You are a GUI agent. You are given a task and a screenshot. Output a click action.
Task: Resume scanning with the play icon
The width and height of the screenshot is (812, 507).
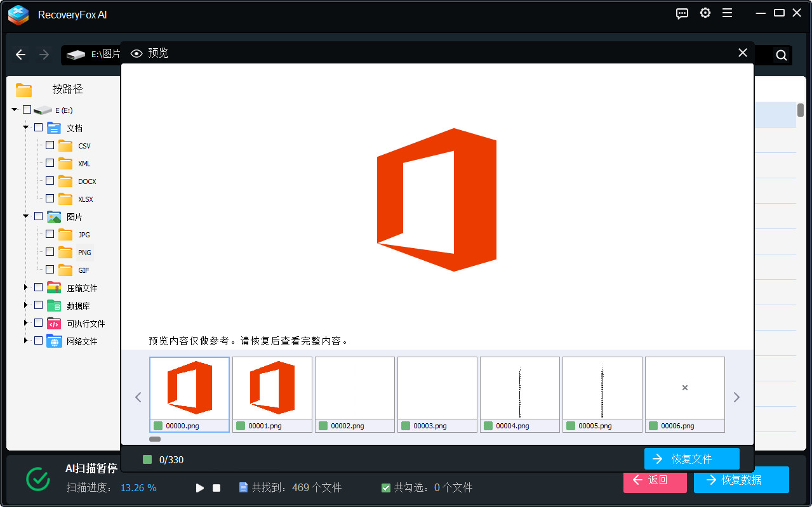pos(199,487)
